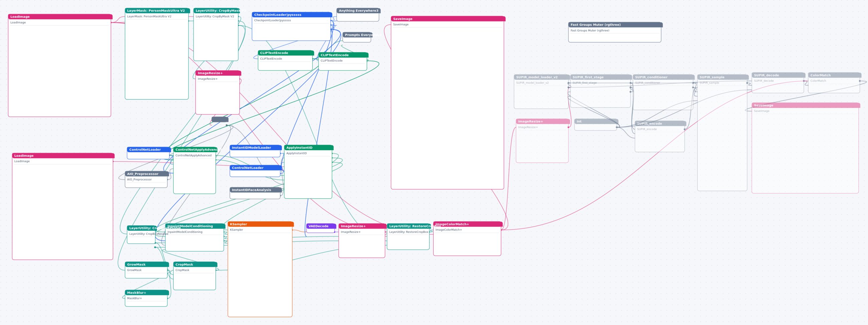Image resolution: width=868 pixels, height=325 pixels.
Task: Click the ImageColorMatch+ node title bar
Action: 468,224
